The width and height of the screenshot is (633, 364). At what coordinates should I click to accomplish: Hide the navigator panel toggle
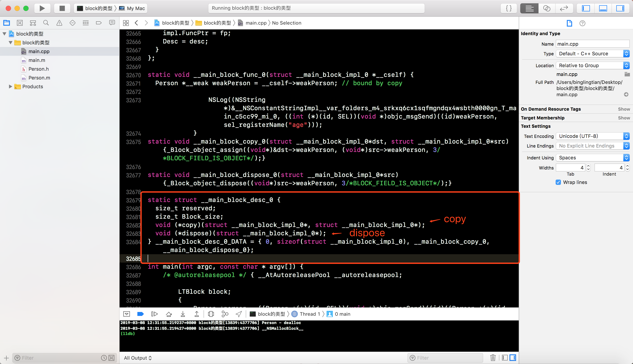[586, 8]
